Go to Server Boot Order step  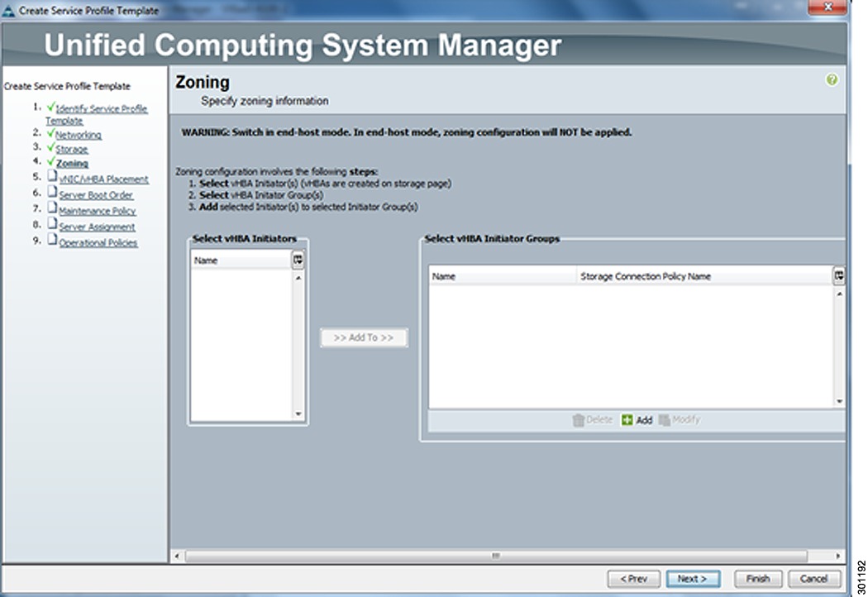click(x=96, y=195)
